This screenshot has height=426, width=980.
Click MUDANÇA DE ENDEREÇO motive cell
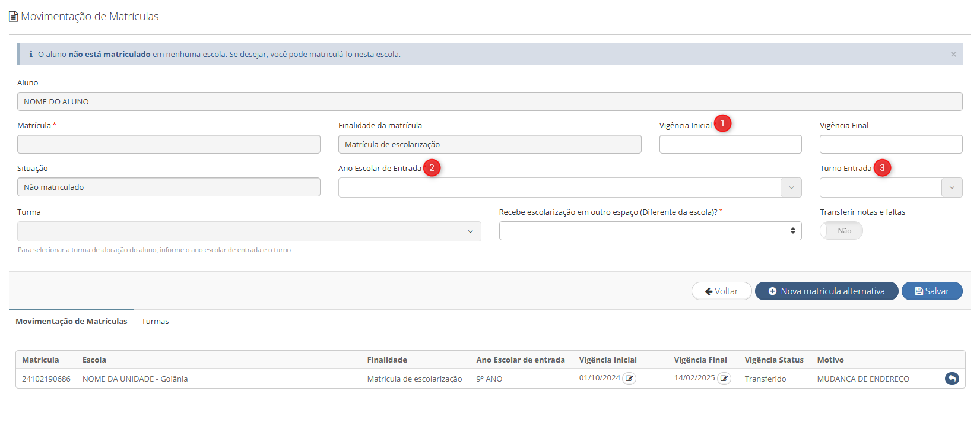click(x=863, y=379)
